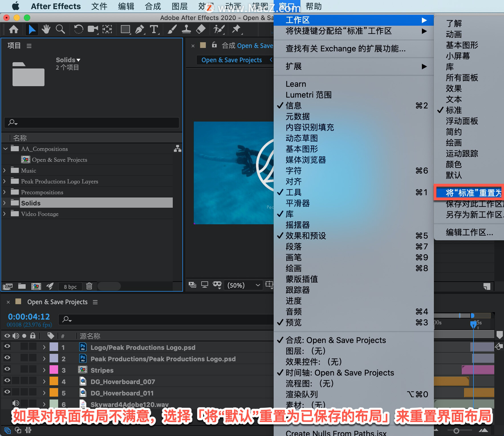Click the timeline zoom slider handle
Viewport: 504px width, 436px height.
click(x=456, y=431)
